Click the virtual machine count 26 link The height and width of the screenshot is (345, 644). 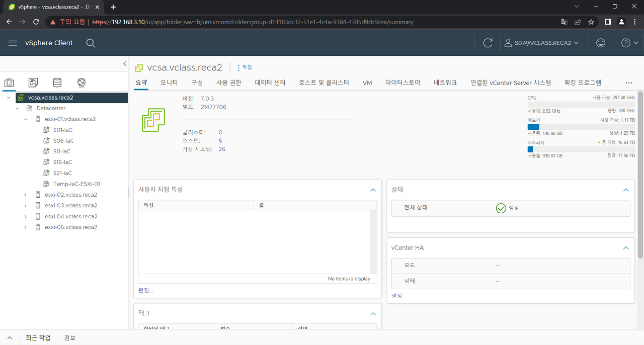point(222,149)
